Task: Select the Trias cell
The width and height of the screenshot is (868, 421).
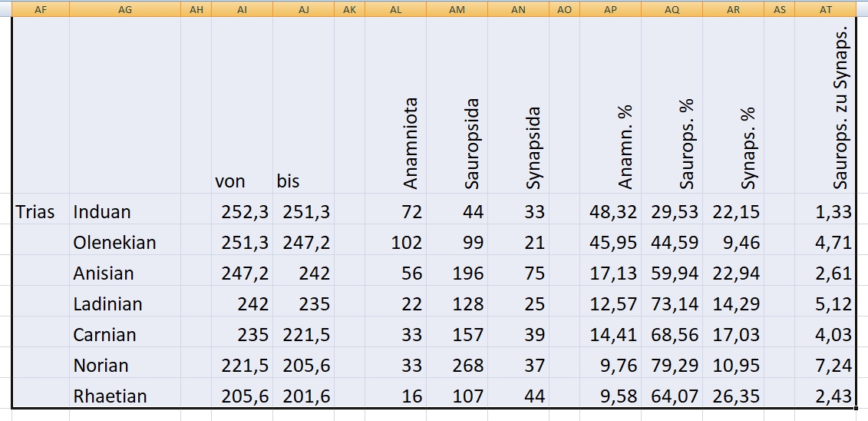Action: [x=35, y=212]
